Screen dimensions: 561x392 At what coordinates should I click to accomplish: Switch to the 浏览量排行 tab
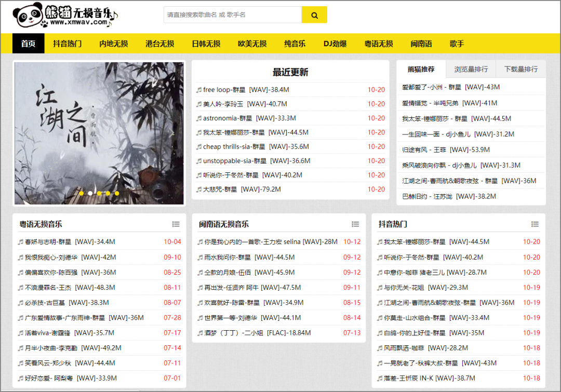[x=471, y=69]
